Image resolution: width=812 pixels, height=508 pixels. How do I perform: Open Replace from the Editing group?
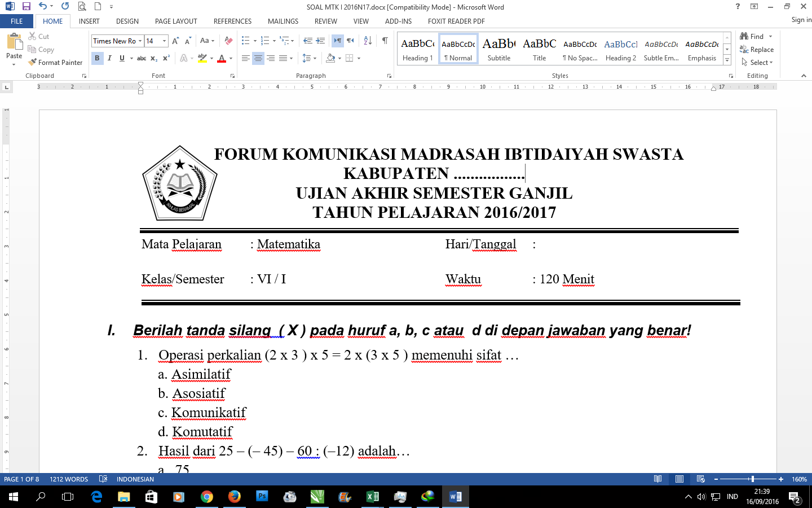coord(758,50)
